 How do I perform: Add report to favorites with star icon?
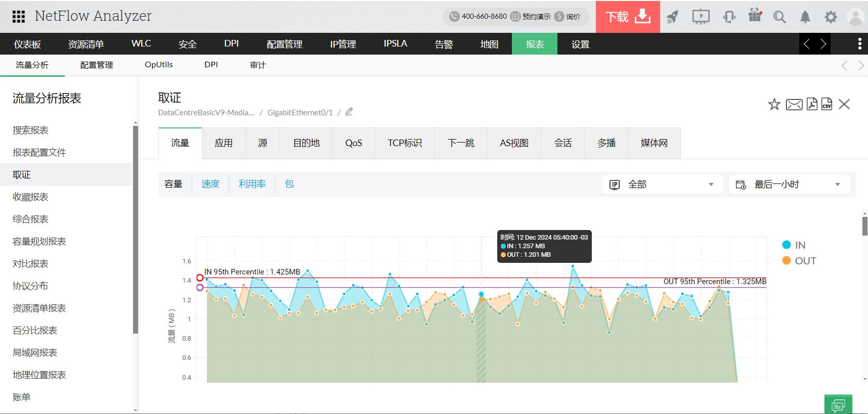[x=774, y=105]
